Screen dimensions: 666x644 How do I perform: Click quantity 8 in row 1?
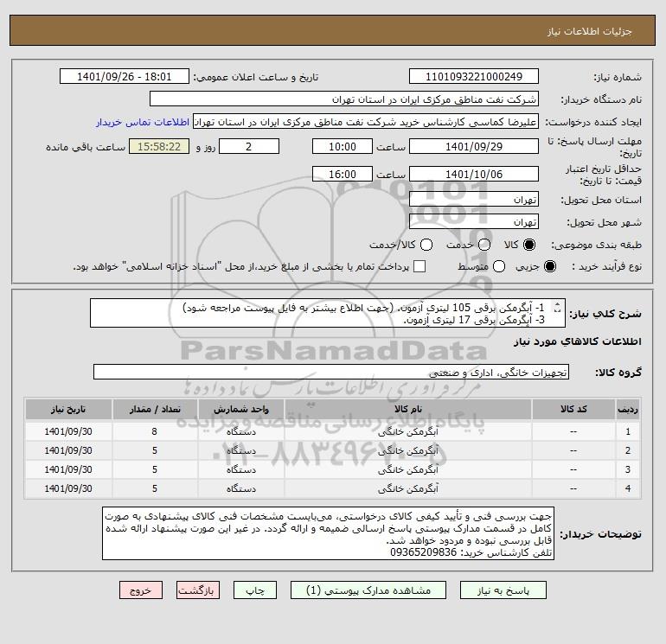point(155,431)
